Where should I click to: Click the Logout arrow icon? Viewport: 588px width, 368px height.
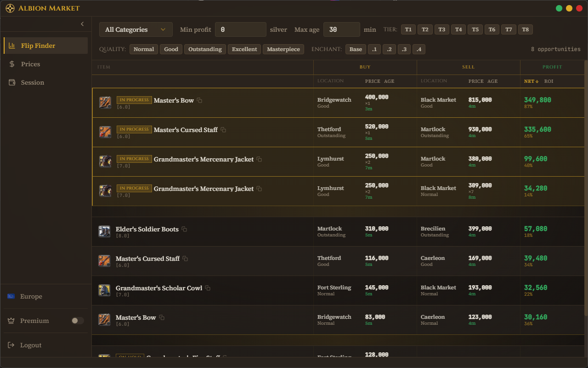point(11,345)
